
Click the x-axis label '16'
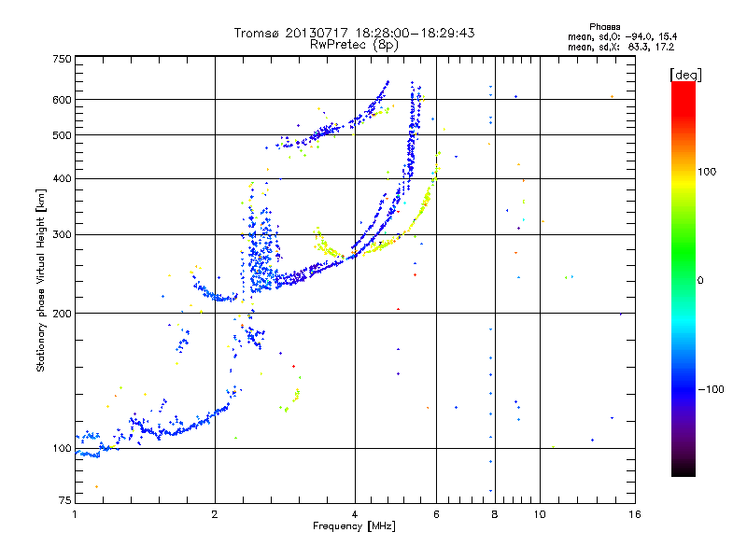coord(635,514)
